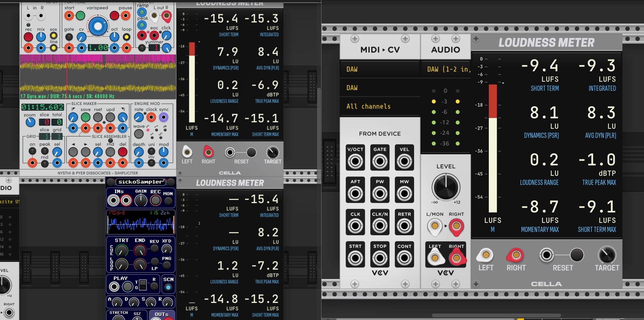
Task: Click the VEL output port on MIDI-CV
Action: [404, 162]
